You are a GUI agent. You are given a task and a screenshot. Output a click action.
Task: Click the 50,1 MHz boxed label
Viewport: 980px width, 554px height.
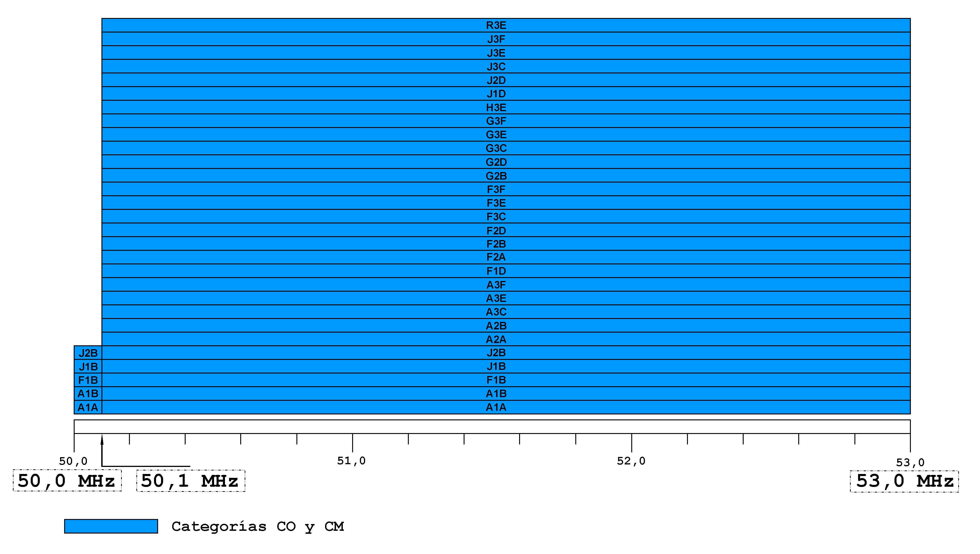pos(190,481)
